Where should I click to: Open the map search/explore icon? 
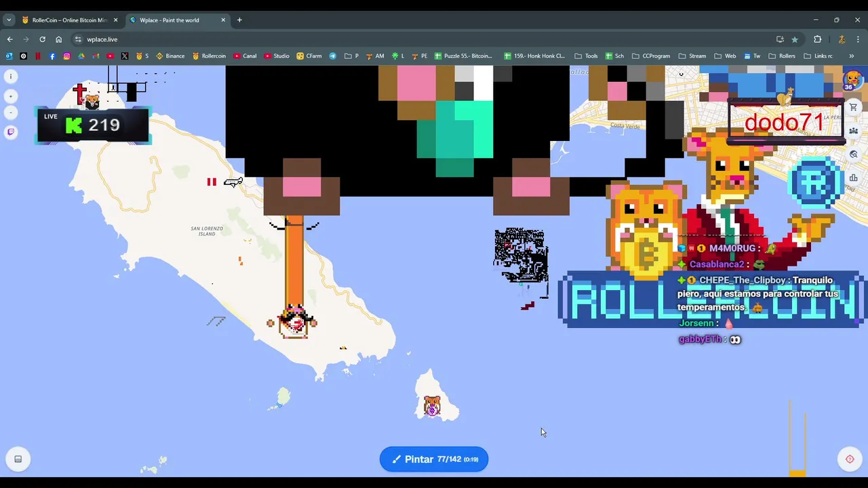coord(854,155)
